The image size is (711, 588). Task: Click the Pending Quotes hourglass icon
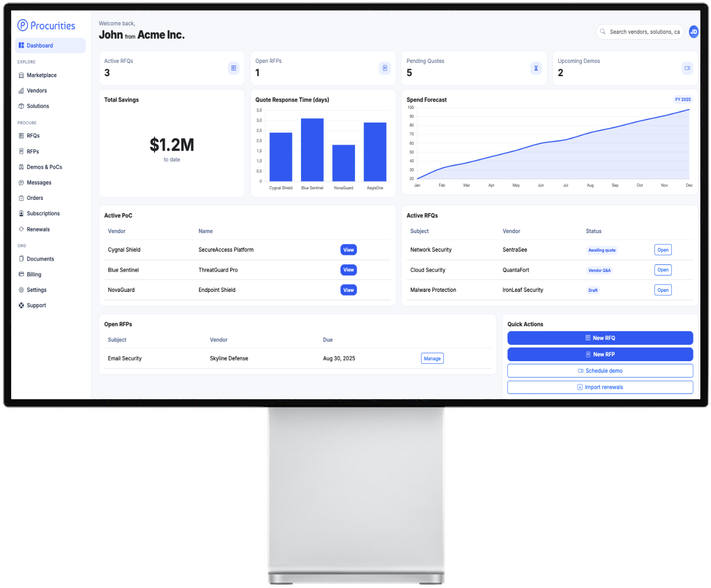[536, 68]
